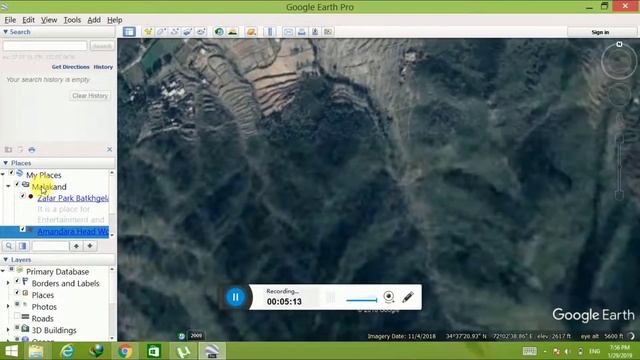The width and height of the screenshot is (640, 360).
Task: Toggle the 3D Buildings layer checkbox
Action: 17,327
